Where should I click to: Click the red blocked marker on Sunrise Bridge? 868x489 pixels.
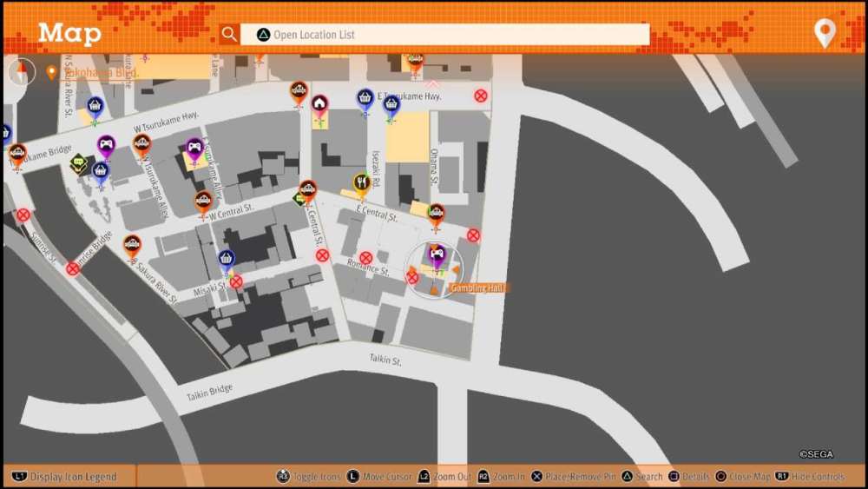coord(73,268)
